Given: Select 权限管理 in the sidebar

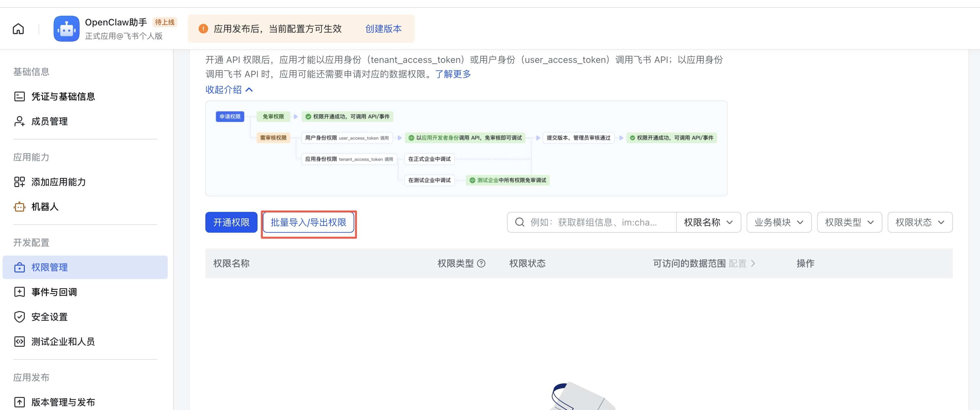Looking at the screenshot, I should 50,267.
